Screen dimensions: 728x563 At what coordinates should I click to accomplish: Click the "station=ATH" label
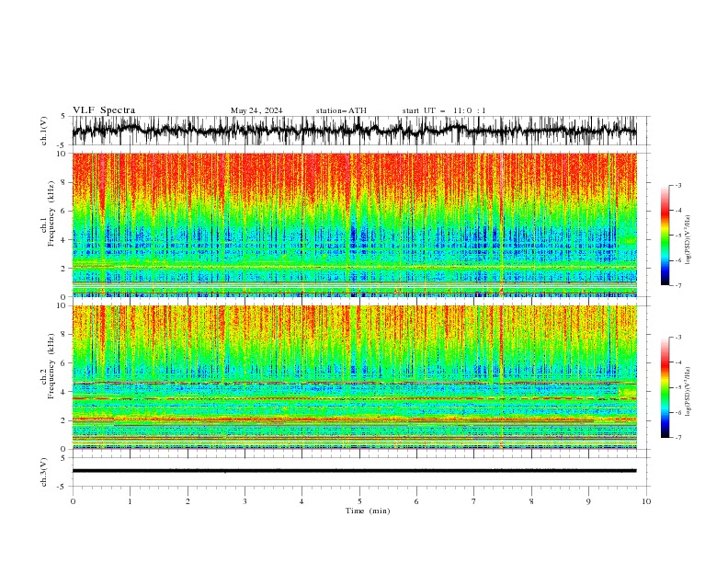pyautogui.click(x=341, y=110)
